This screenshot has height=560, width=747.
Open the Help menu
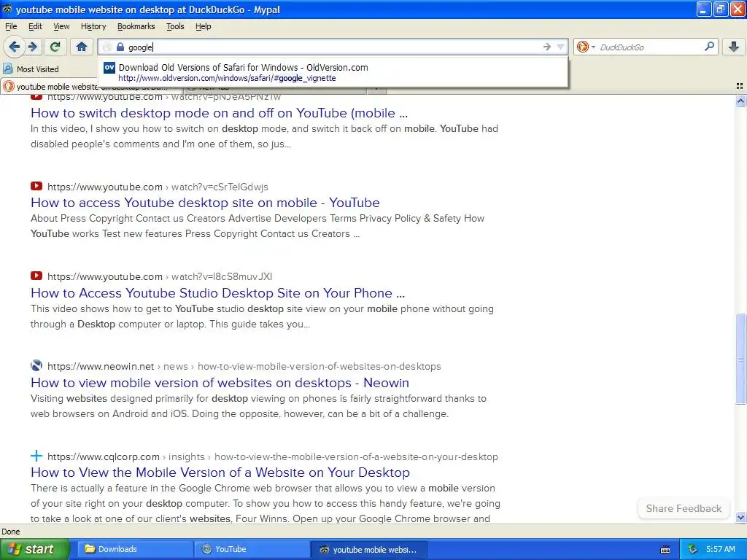[204, 26]
